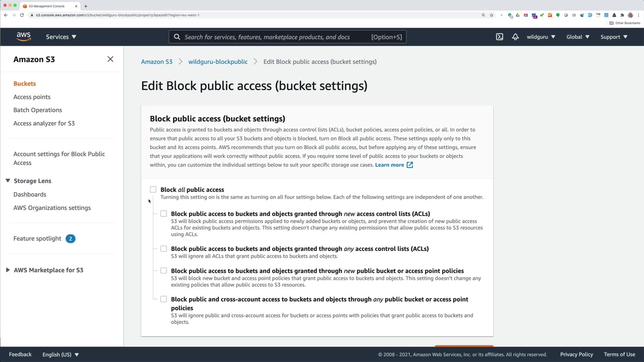Open the Services dropdown
This screenshot has height=362, width=644.
coord(61,37)
